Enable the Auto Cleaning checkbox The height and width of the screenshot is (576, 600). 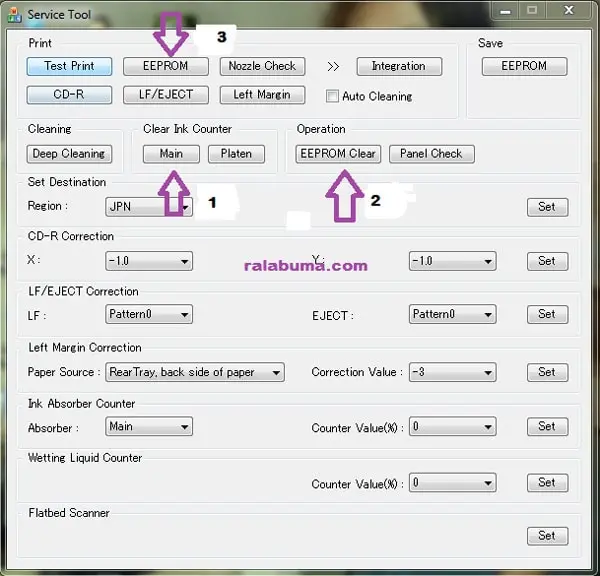pos(333,96)
